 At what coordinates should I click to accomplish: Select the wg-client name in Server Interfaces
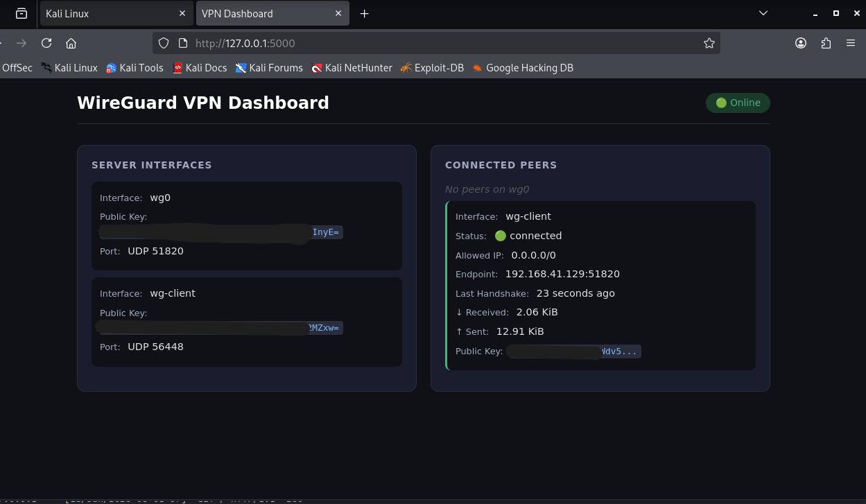(x=173, y=293)
